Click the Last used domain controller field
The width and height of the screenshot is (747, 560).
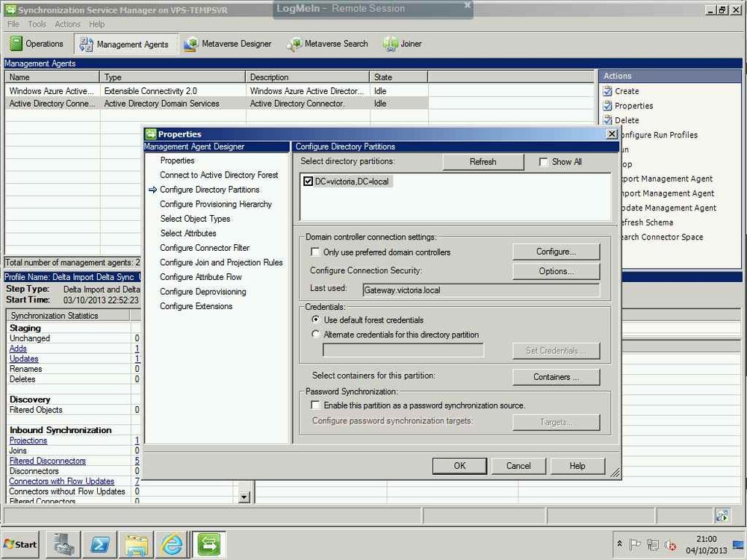[x=480, y=290]
